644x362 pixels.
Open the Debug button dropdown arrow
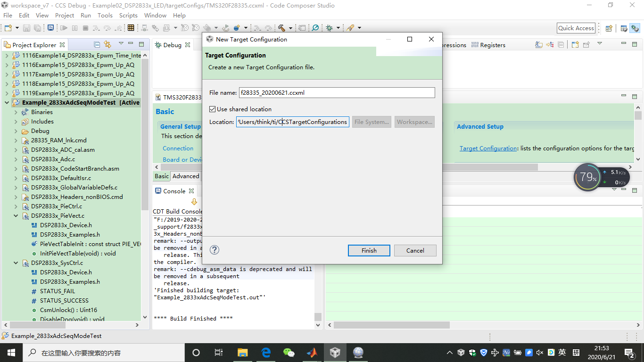click(x=338, y=28)
